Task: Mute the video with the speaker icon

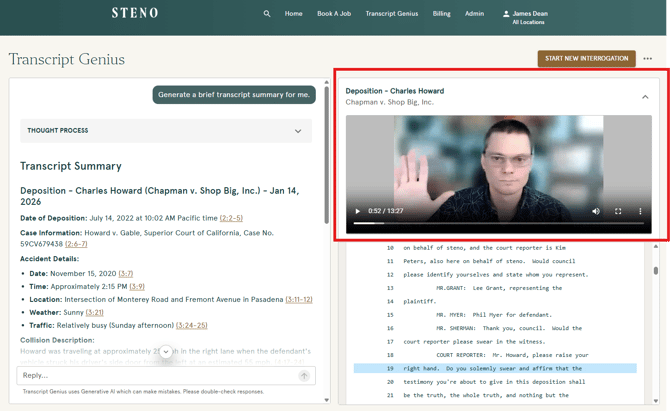Action: [x=596, y=211]
